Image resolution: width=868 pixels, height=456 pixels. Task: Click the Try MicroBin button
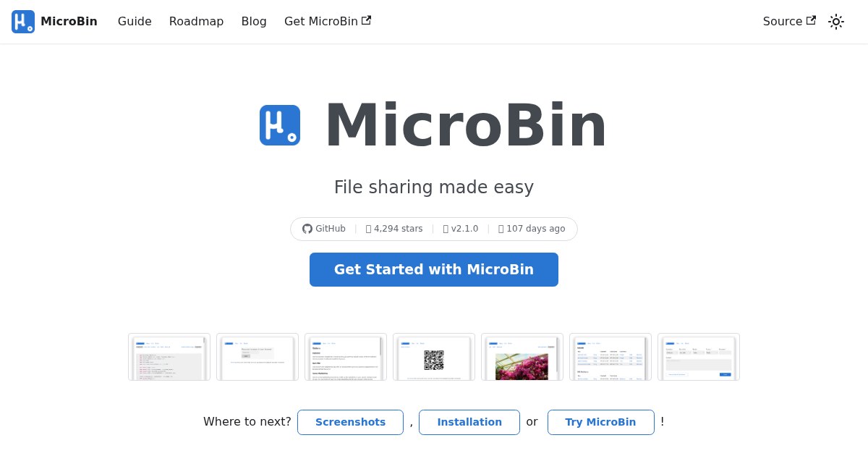(x=600, y=422)
